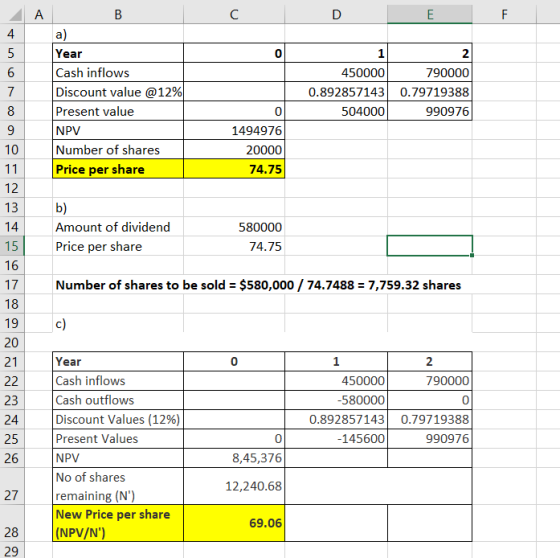Viewport: 560px width, 558px height.
Task: Select row 12 header
Action: click(x=12, y=188)
